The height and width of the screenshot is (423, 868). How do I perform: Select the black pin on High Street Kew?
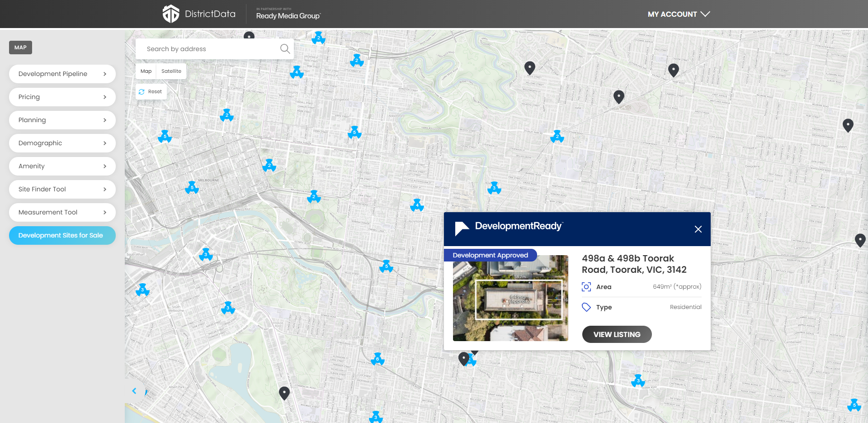coord(619,96)
